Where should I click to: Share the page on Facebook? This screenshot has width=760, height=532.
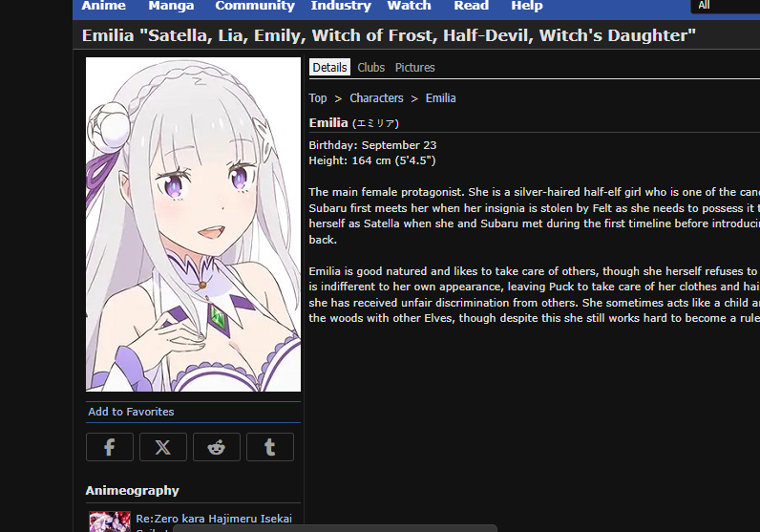click(110, 447)
